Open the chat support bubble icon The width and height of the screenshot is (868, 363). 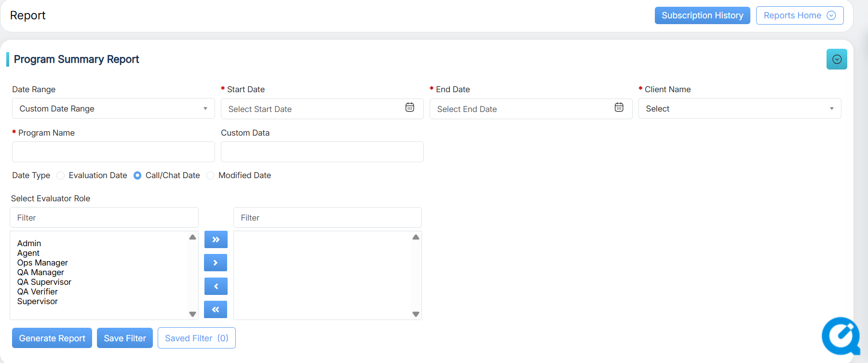click(x=841, y=336)
